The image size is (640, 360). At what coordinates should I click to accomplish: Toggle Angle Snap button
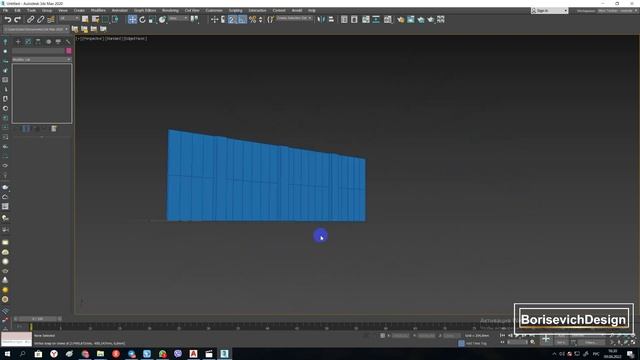click(x=242, y=19)
